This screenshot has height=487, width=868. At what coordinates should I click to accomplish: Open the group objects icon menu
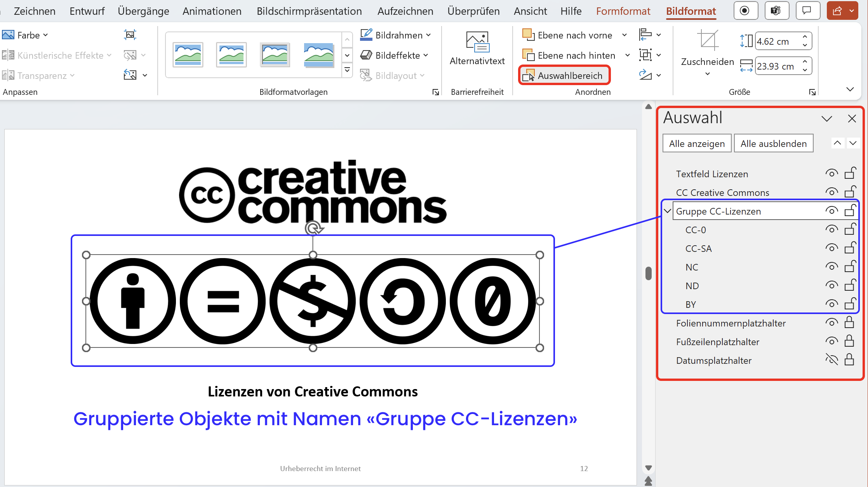click(x=650, y=55)
